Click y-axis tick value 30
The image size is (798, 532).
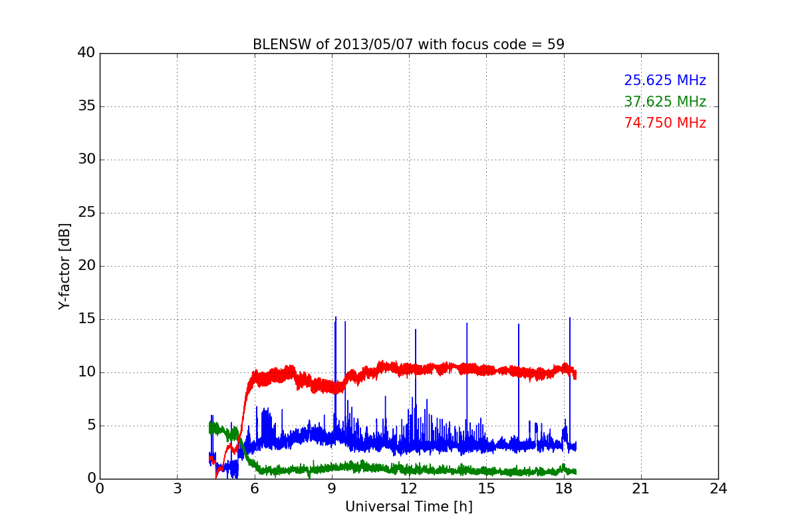coord(86,160)
